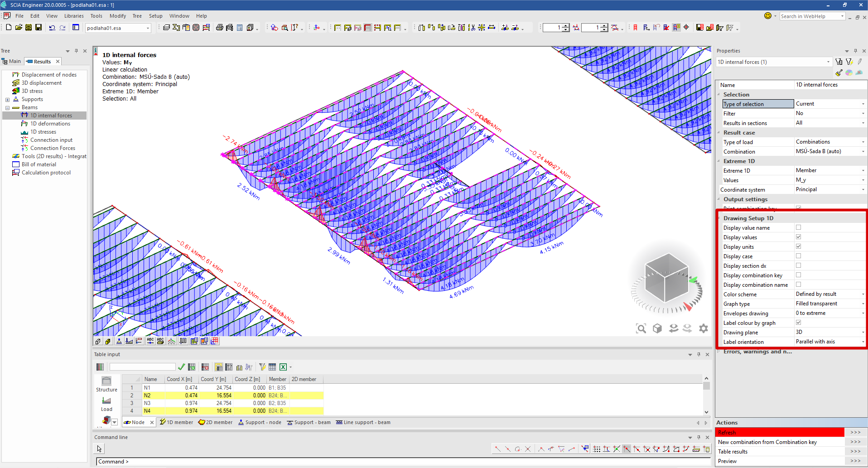Click the filter funnel icon in Table input
Image resolution: width=868 pixels, height=468 pixels.
262,367
